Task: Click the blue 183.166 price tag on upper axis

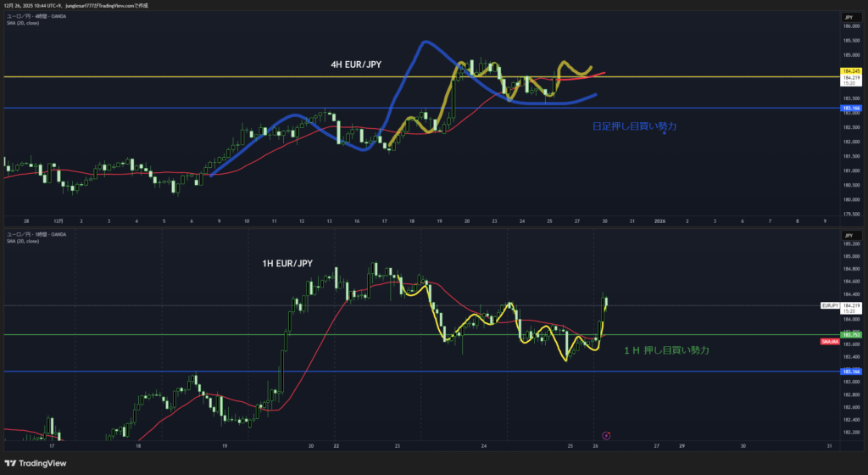Action: coord(851,109)
